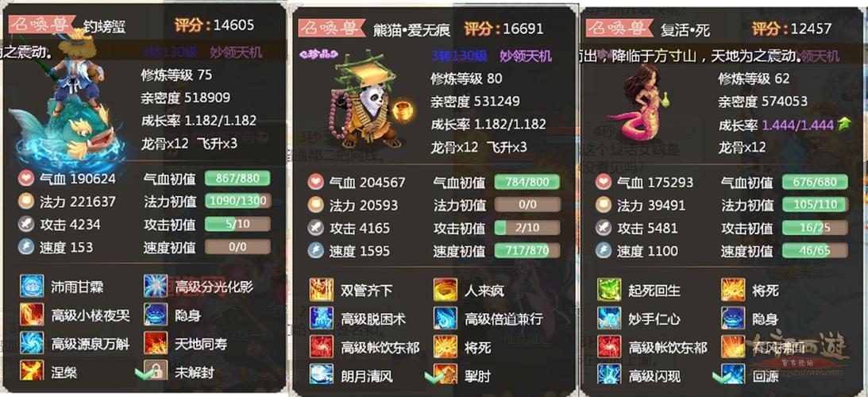The height and width of the screenshot is (397, 868).
Task: Click the 召唤兽 label on 钓螃蟹 card
Action: (x=42, y=25)
